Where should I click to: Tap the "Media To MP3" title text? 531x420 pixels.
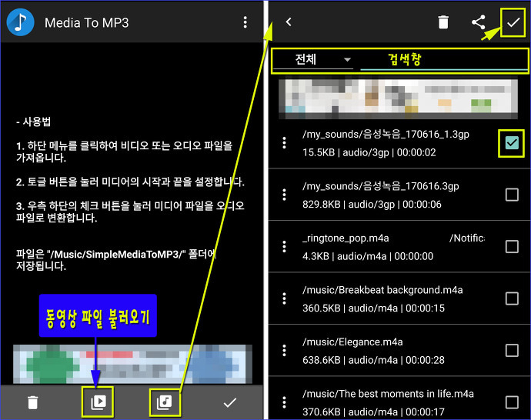coord(87,22)
